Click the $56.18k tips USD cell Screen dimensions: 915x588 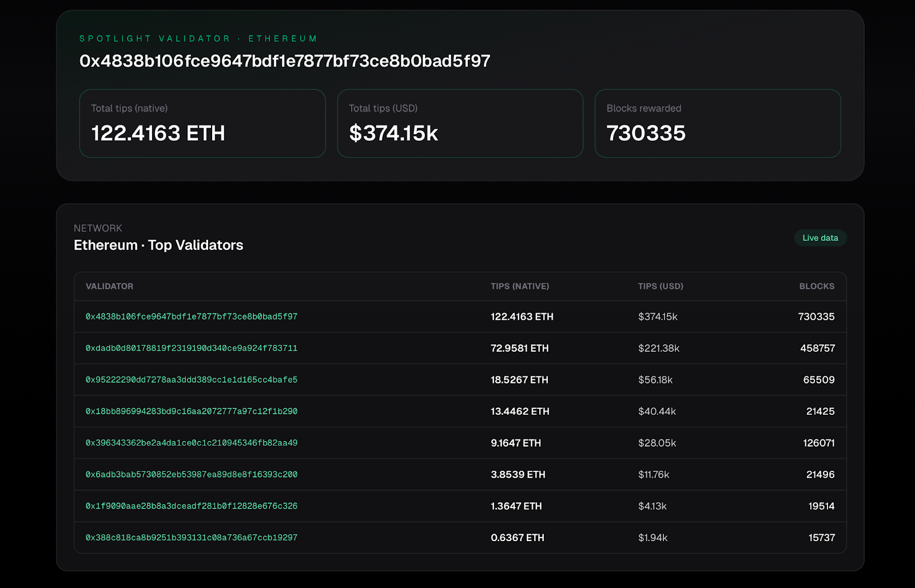(x=655, y=379)
